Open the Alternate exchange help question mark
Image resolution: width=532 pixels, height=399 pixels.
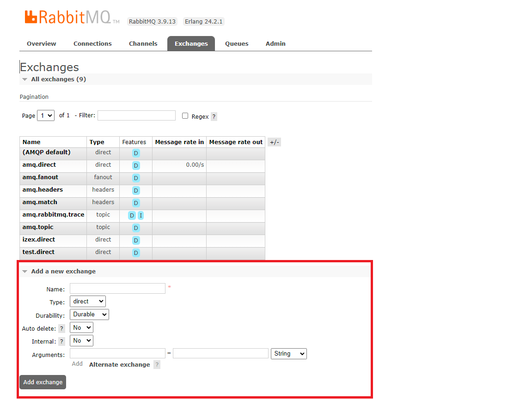click(157, 365)
